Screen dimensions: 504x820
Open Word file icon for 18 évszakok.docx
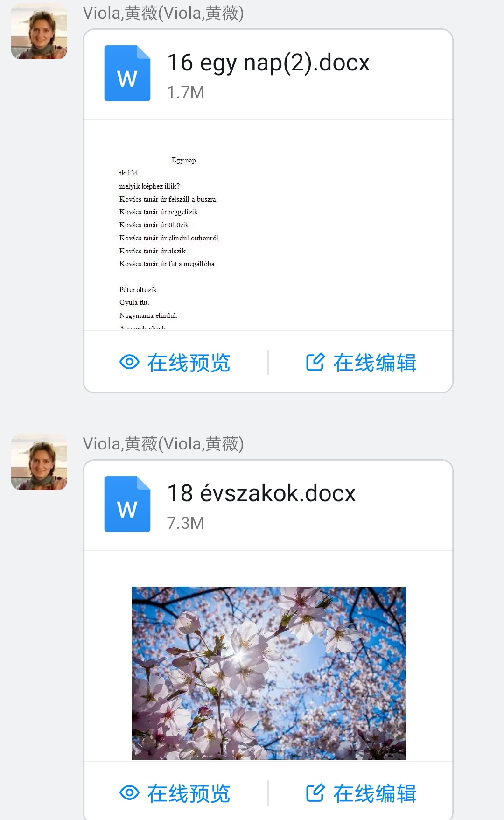pos(127,504)
